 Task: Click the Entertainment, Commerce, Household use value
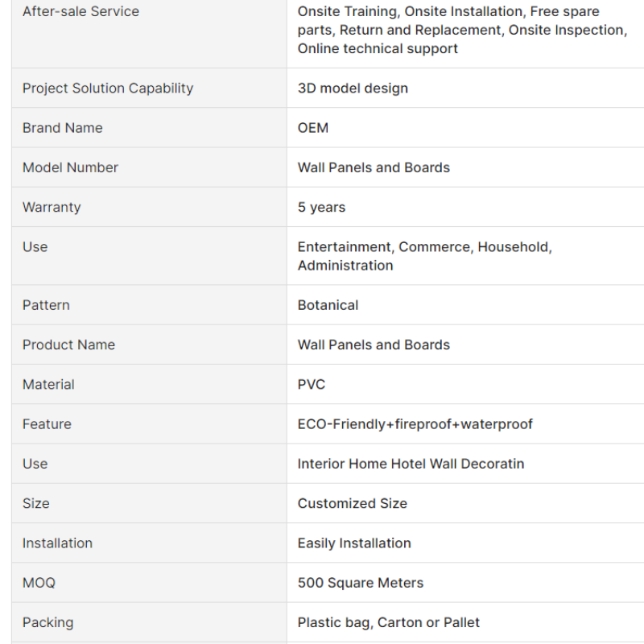click(425, 256)
